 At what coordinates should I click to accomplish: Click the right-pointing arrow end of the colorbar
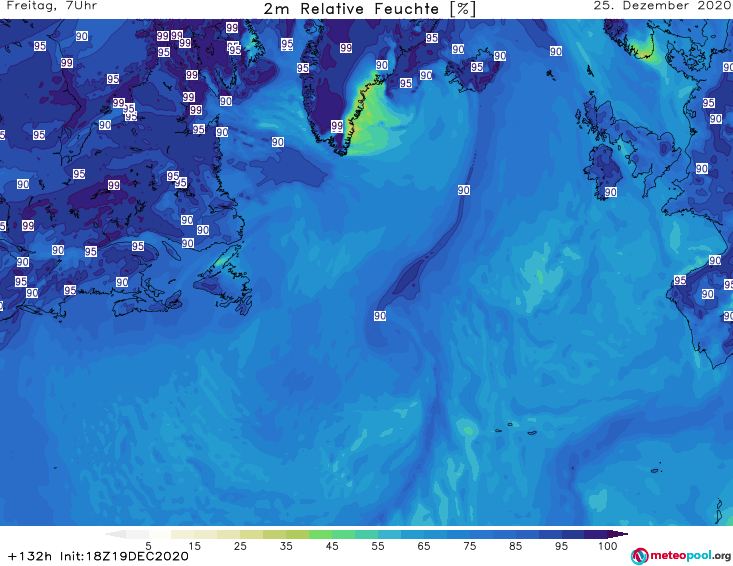pos(618,534)
